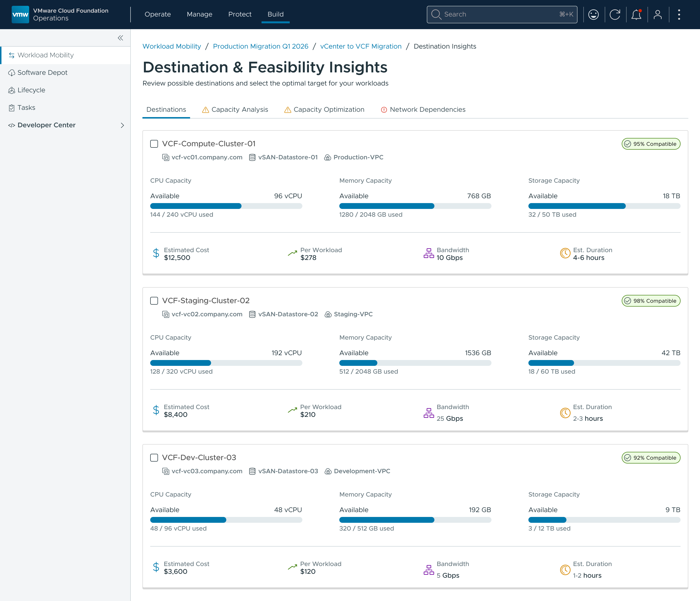Select the VCF-Compute-Cluster-01 checkbox
The height and width of the screenshot is (601, 700).
[154, 144]
